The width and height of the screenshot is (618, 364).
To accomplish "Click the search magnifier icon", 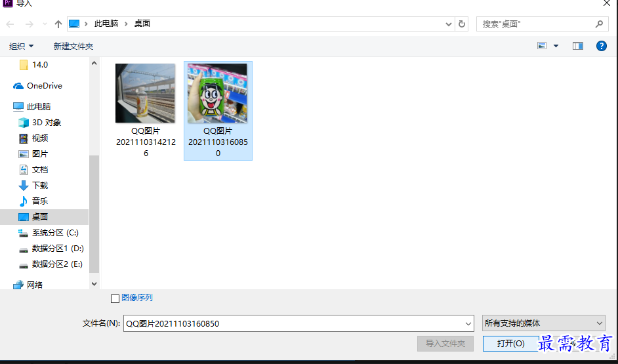I will coord(599,24).
